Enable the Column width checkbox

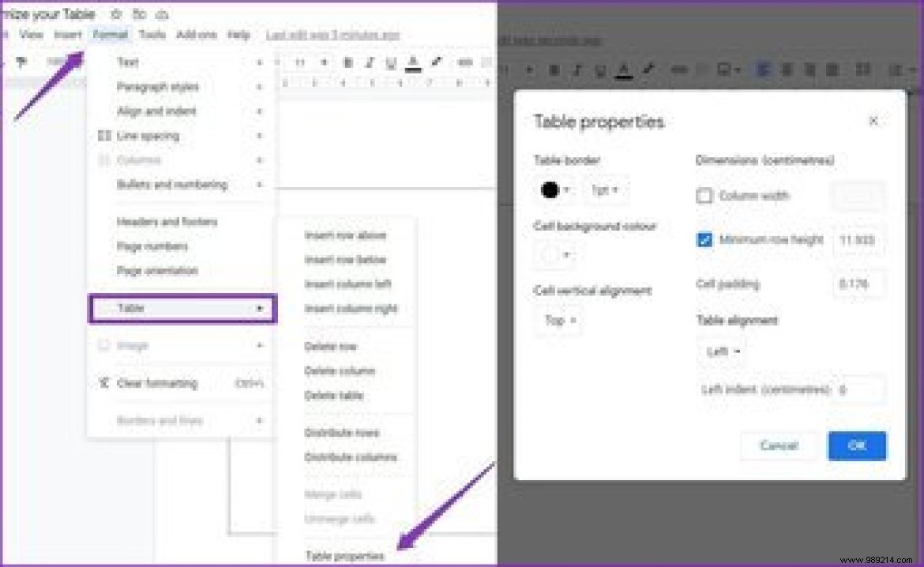point(704,196)
